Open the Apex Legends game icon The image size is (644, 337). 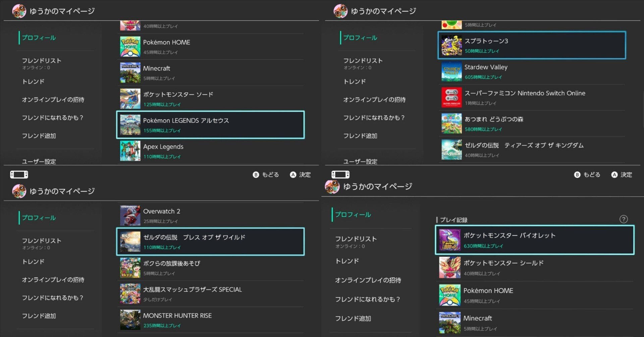pos(130,151)
